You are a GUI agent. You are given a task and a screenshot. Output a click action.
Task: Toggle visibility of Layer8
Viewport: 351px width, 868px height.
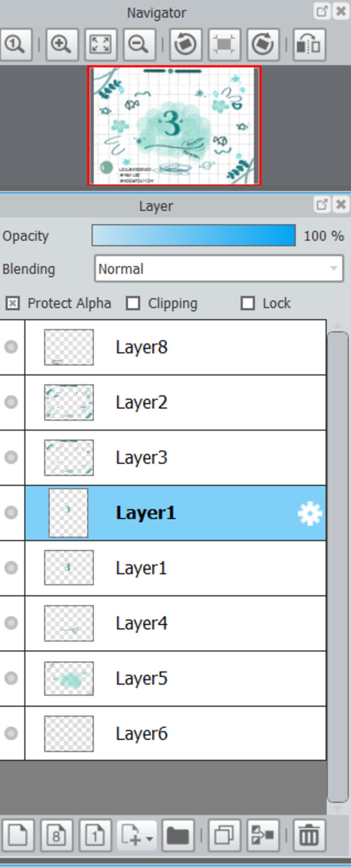tap(11, 347)
